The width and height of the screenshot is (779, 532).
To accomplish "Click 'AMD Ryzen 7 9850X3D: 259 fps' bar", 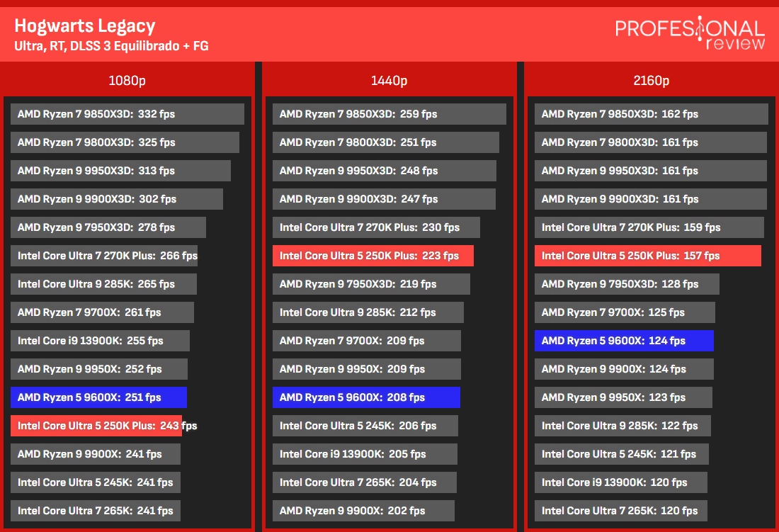I will tap(389, 114).
